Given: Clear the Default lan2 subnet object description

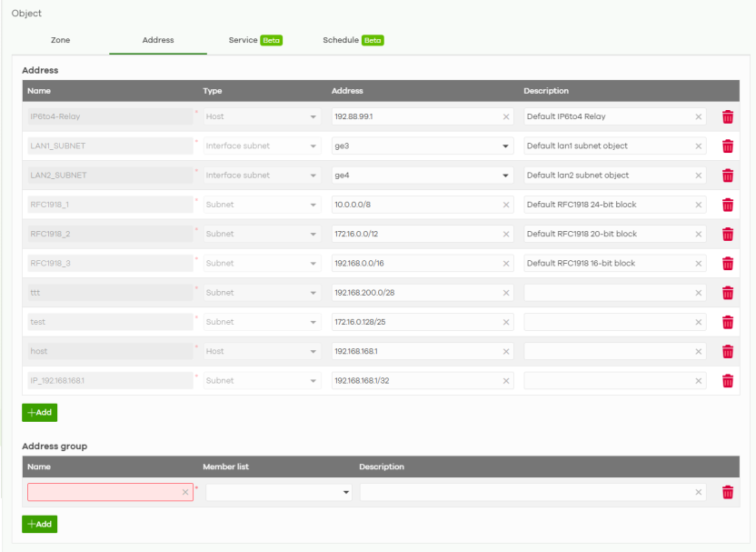Looking at the screenshot, I should pos(698,176).
